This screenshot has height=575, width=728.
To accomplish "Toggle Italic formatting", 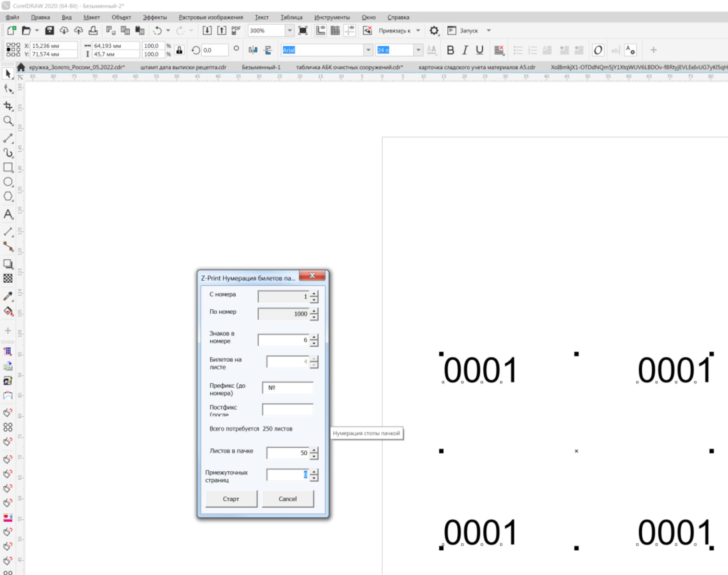I will pyautogui.click(x=465, y=50).
